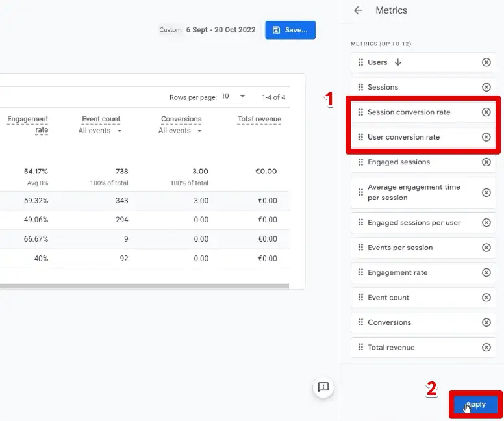Screen dimensions: 504x421
Task: Select the Engaged sessions metric row
Action: point(423,162)
